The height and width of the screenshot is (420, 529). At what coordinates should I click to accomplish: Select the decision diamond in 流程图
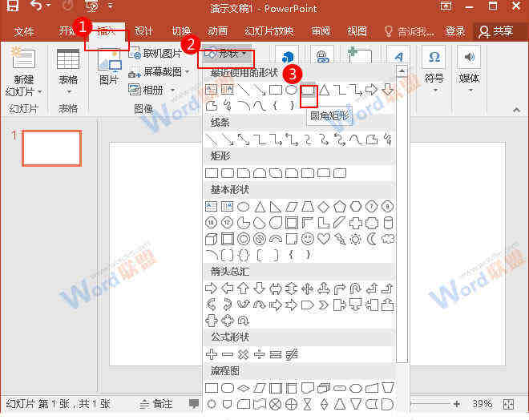tap(243, 388)
